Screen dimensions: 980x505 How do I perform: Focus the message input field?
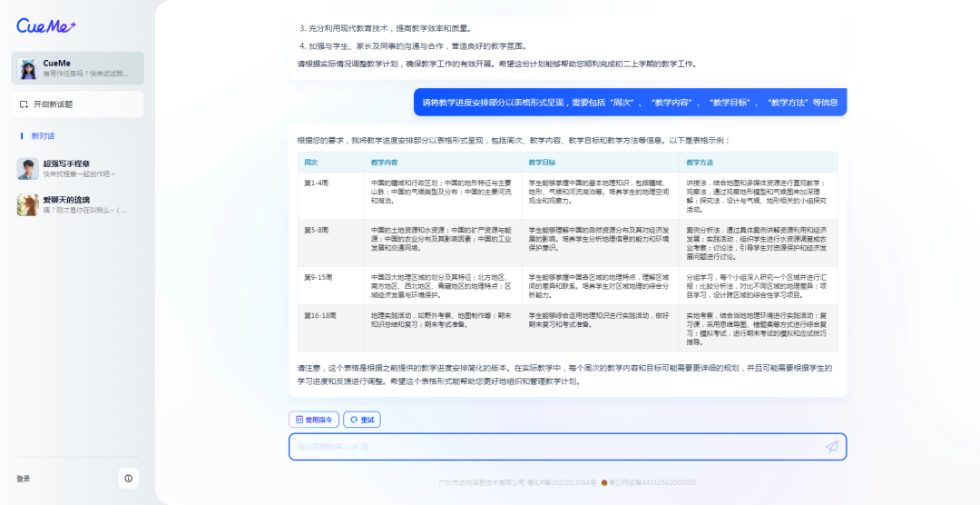(567, 447)
